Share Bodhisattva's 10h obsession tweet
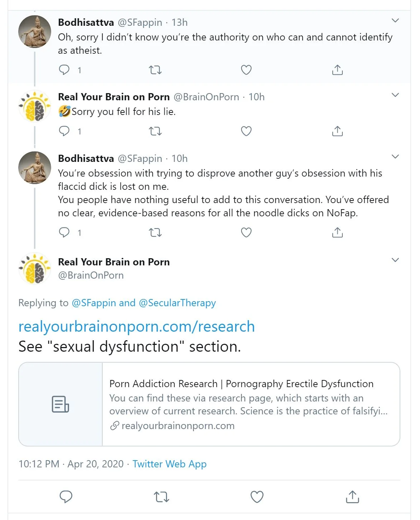This screenshot has width=420, height=520. (337, 232)
